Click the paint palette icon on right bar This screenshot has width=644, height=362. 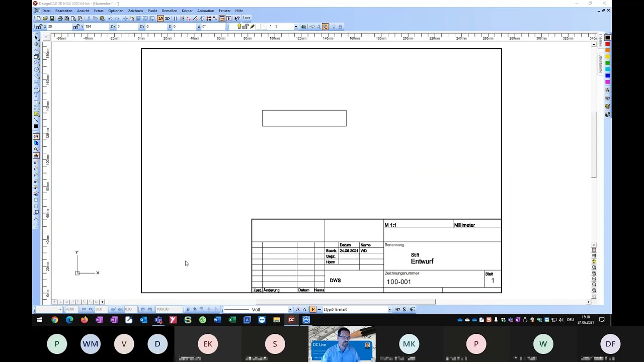[607, 107]
